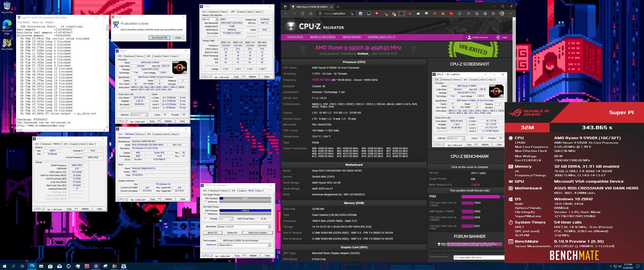This screenshot has width=644, height=270.
Task: View site information lock icon
Action: coord(320,13)
